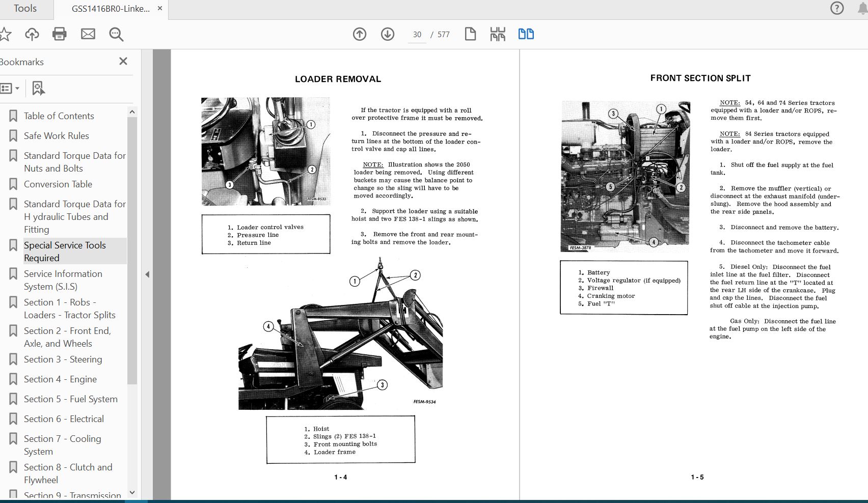Screen dimensions: 868x503
Task: Go to next page arrow
Action: pos(388,34)
